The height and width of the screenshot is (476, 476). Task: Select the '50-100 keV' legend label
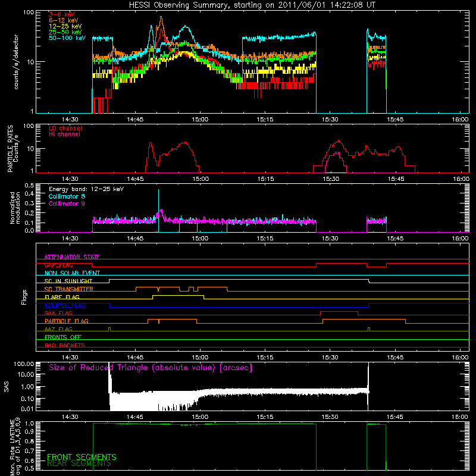67,38
